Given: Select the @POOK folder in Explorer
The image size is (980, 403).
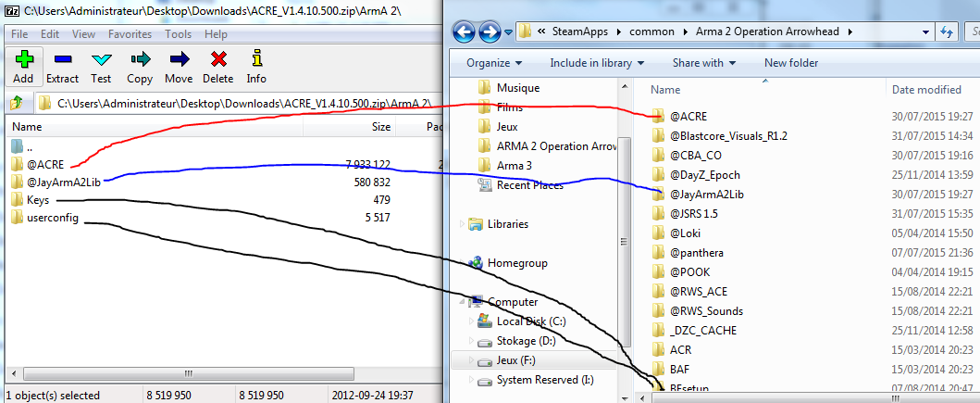Looking at the screenshot, I should click(680, 271).
